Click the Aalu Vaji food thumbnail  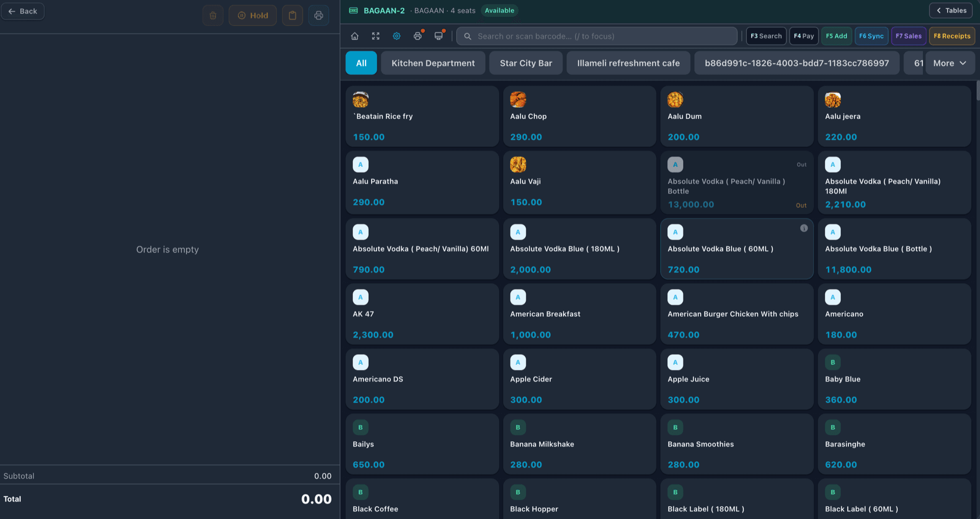(518, 164)
